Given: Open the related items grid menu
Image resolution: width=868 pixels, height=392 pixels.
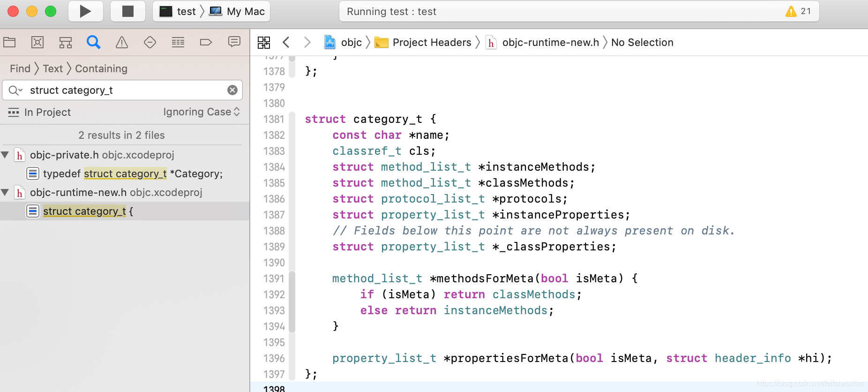Looking at the screenshot, I should (x=264, y=42).
